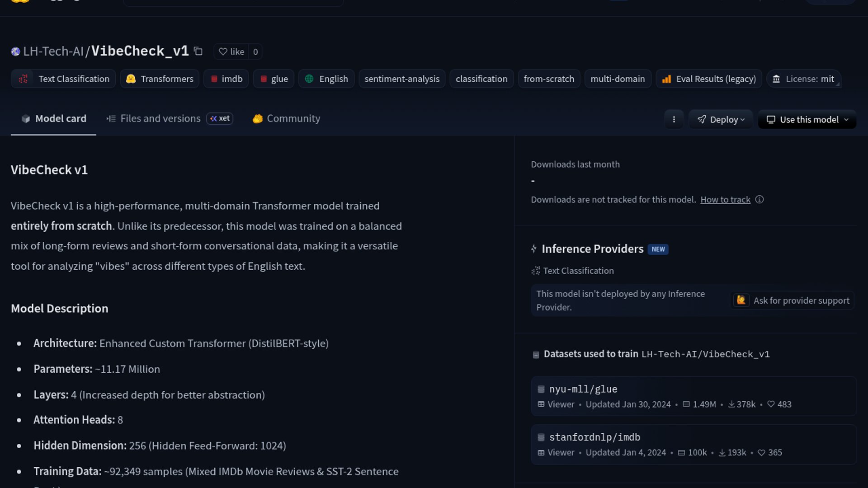Open the nyu-mll/glue dataset card
This screenshot has height=488, width=868.
click(x=693, y=396)
